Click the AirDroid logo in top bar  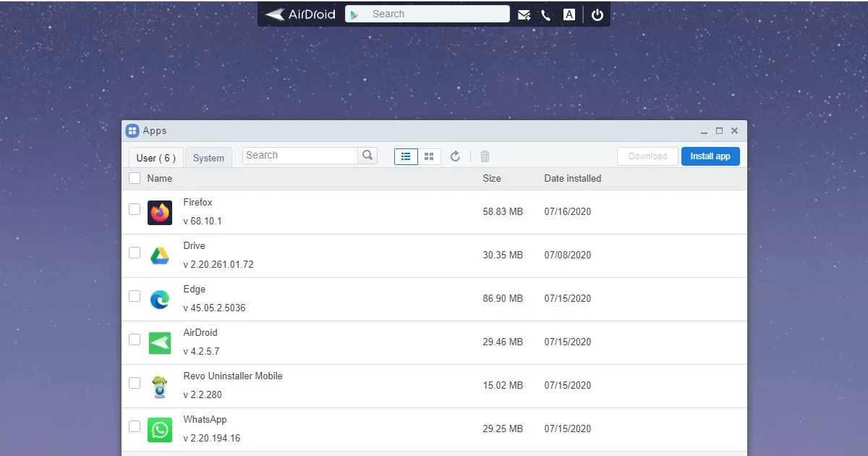(300, 14)
